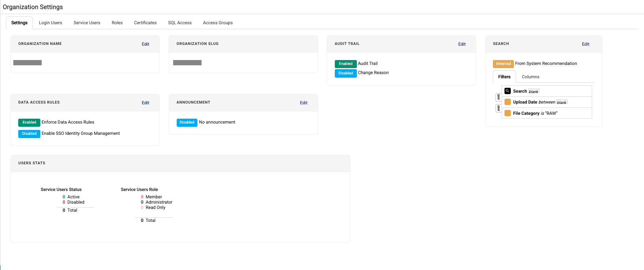Open the Settings tab
Viewport: 644px width, 270px height.
[x=19, y=23]
